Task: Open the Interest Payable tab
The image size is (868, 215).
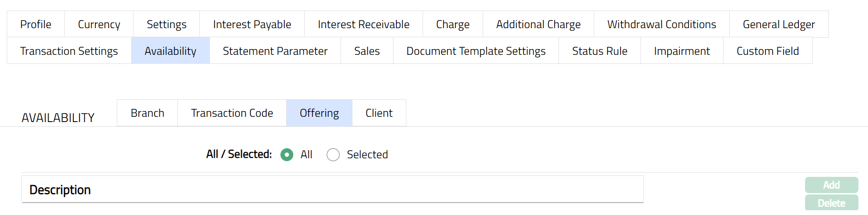Action: point(252,24)
